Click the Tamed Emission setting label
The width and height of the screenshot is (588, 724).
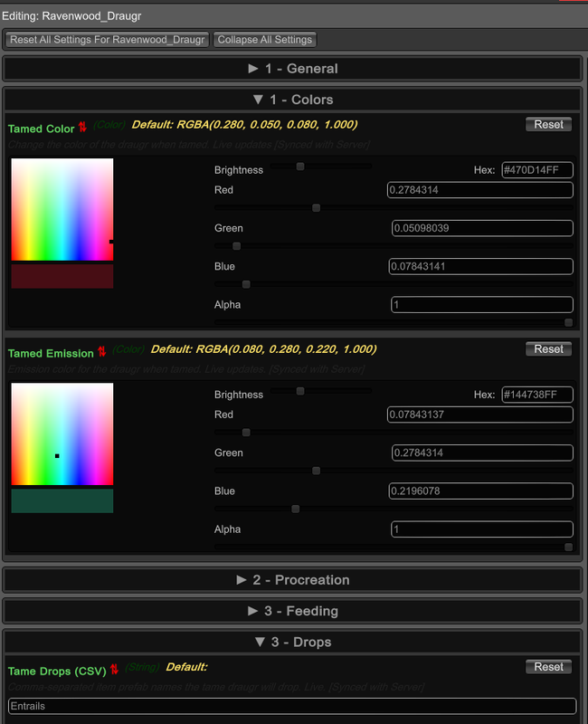click(51, 354)
